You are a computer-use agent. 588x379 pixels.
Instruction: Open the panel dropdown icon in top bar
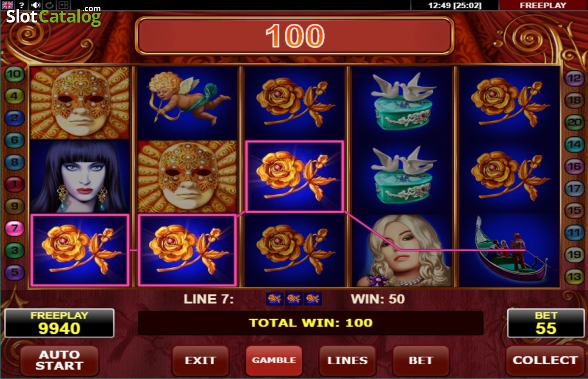click(x=64, y=5)
